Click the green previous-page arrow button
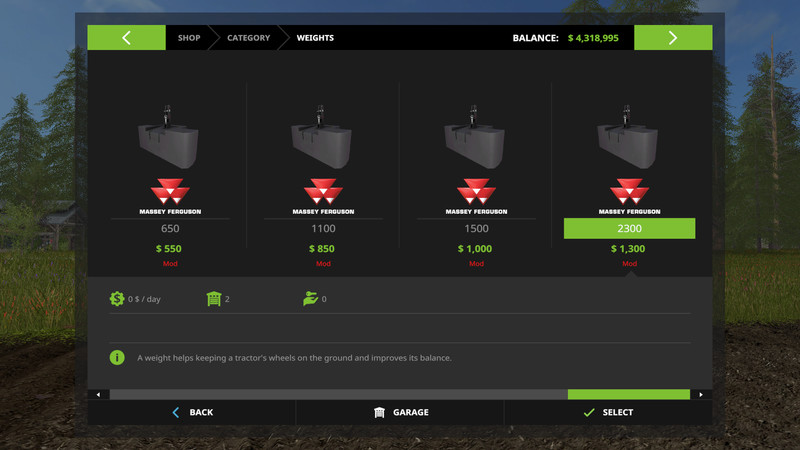Screen dimensions: 800x450 (x=126, y=38)
